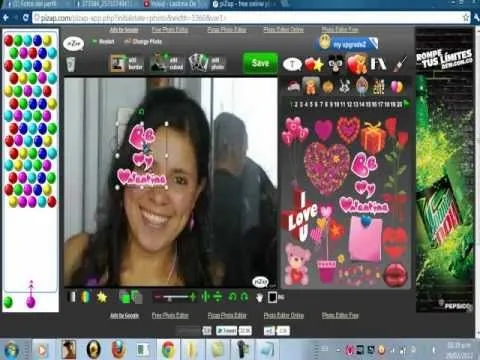Add the orange gift box sticker
This screenshot has width=480, height=360.
click(x=373, y=136)
